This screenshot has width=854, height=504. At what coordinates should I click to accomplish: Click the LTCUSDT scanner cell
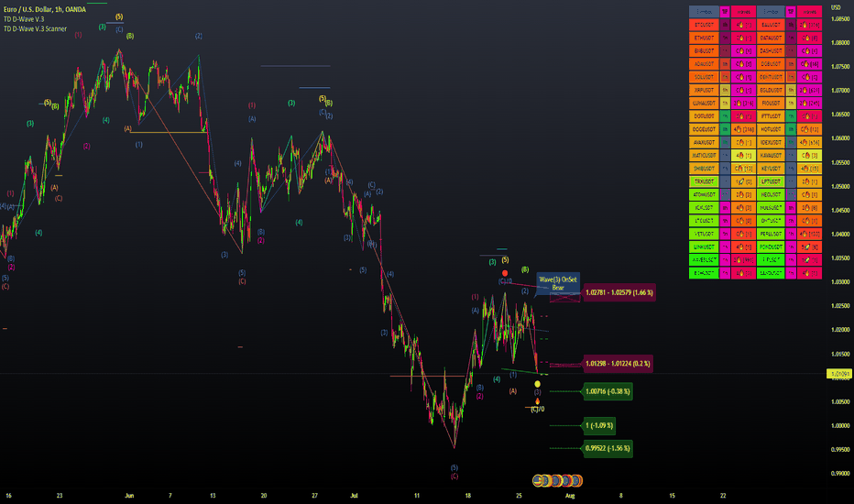(704, 221)
